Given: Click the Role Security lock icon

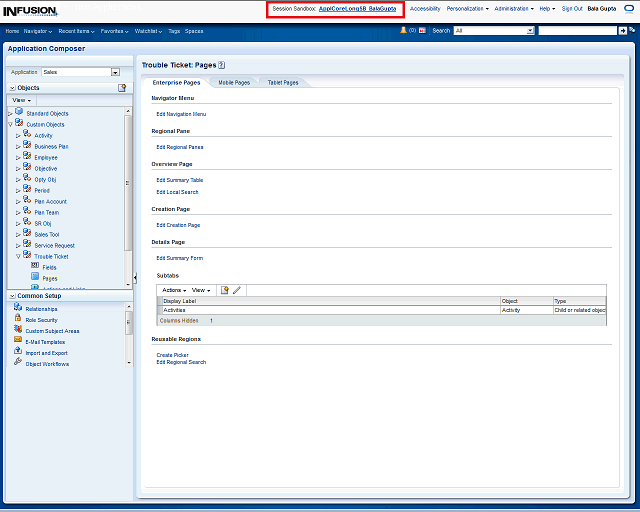Looking at the screenshot, I should 18,319.
